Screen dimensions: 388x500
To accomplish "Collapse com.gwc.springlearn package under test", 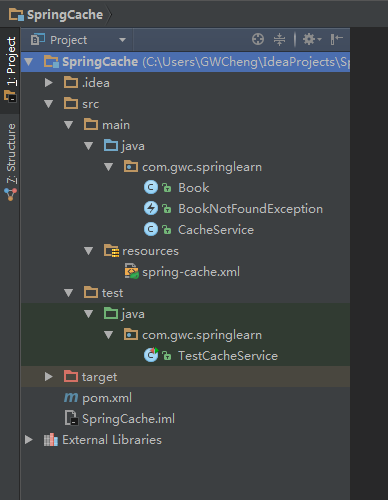I will [x=109, y=334].
